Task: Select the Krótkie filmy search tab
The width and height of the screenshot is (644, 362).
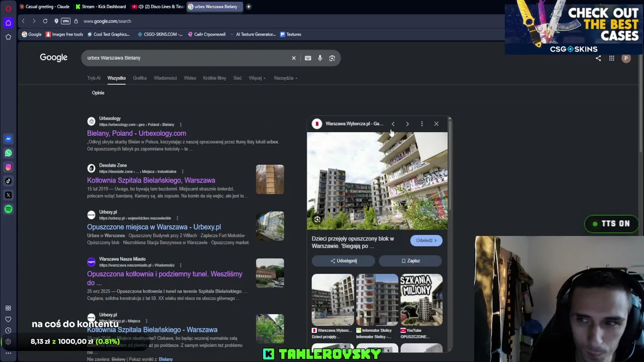Action: coord(214,78)
